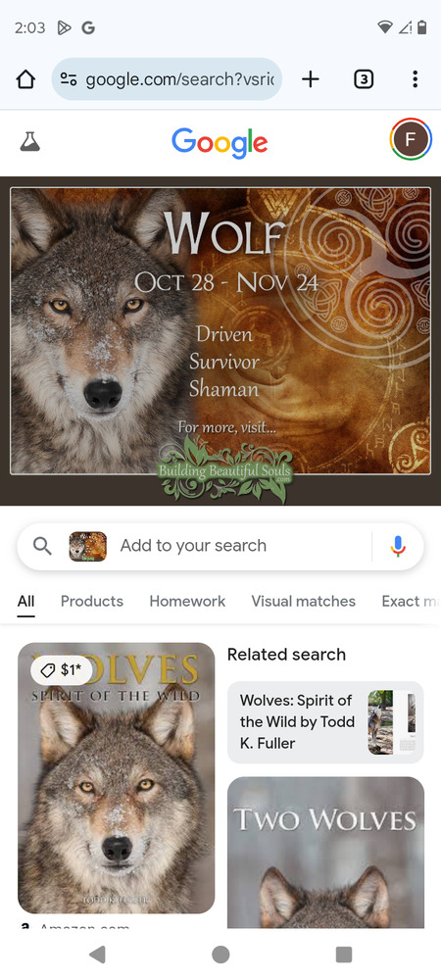The height and width of the screenshot is (980, 441).
Task: Open the Two Wolves image result
Action: click(x=325, y=853)
